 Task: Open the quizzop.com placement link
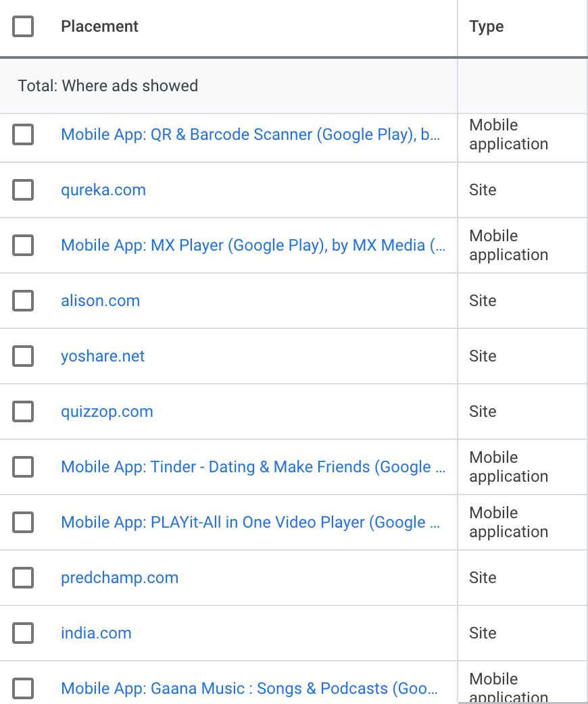pos(107,411)
